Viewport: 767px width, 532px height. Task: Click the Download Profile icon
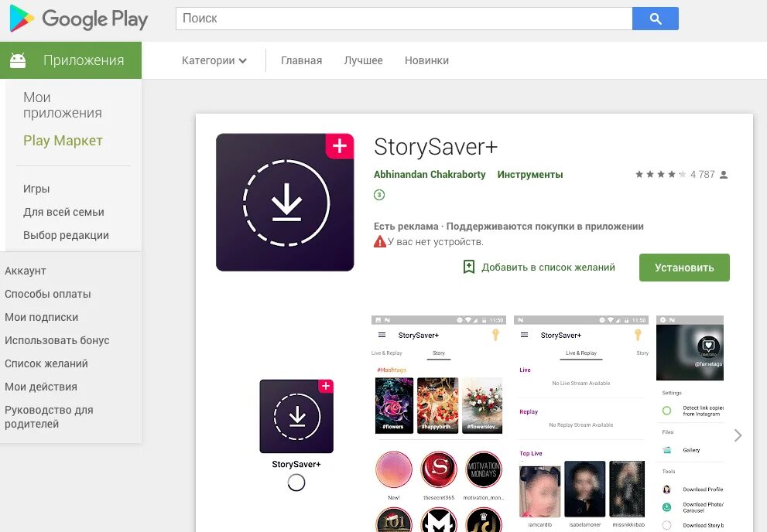click(x=666, y=489)
